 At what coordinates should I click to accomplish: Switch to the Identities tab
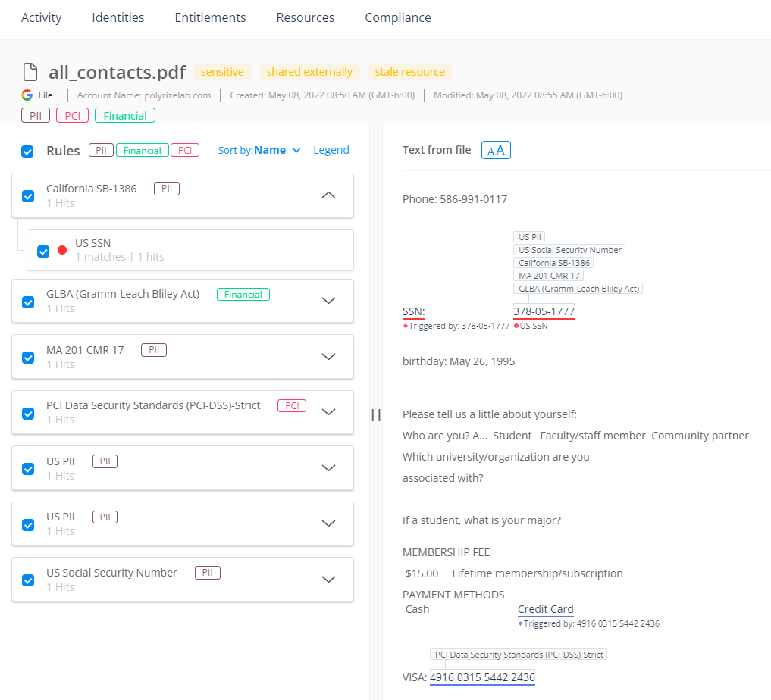coord(118,17)
